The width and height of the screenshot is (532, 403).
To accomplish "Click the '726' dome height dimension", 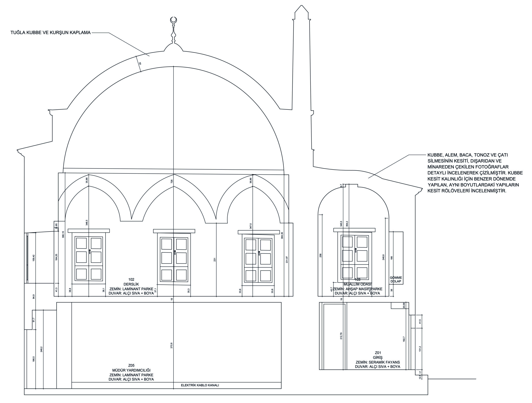I will coord(172,181).
